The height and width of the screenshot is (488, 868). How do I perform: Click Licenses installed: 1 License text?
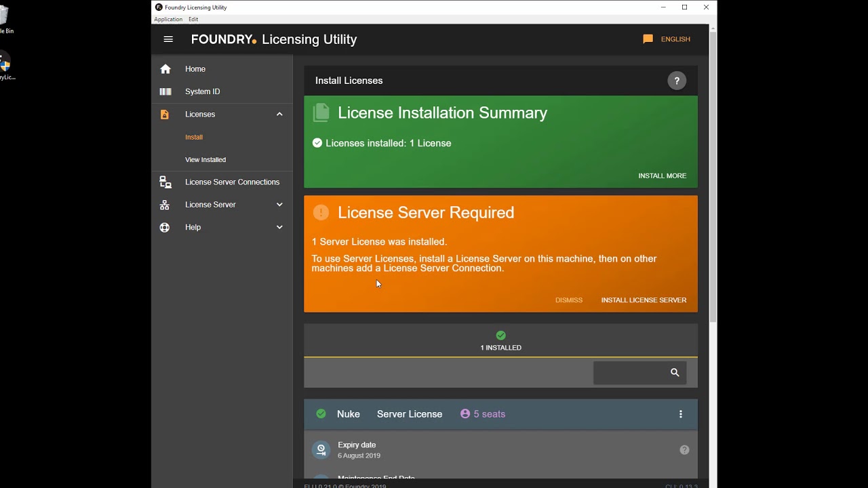point(388,143)
